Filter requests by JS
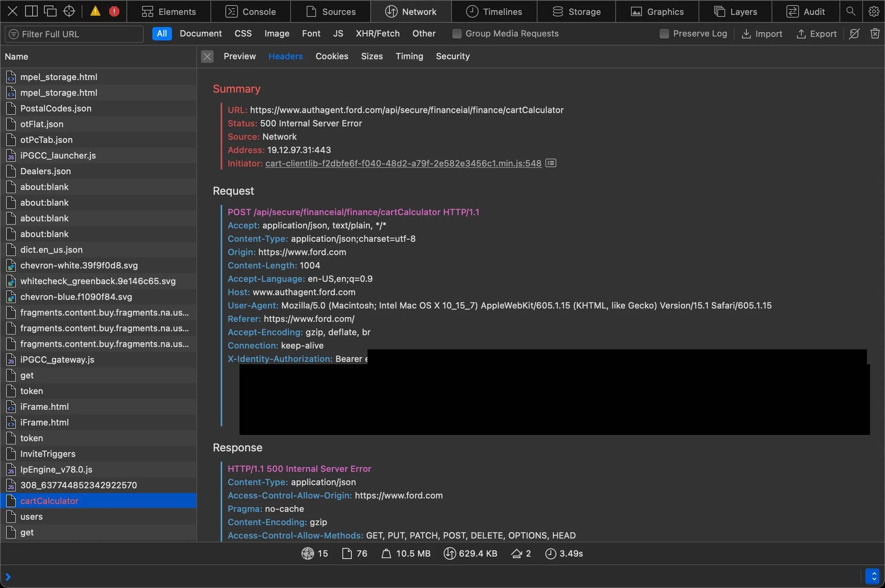This screenshot has width=885, height=588. (338, 34)
